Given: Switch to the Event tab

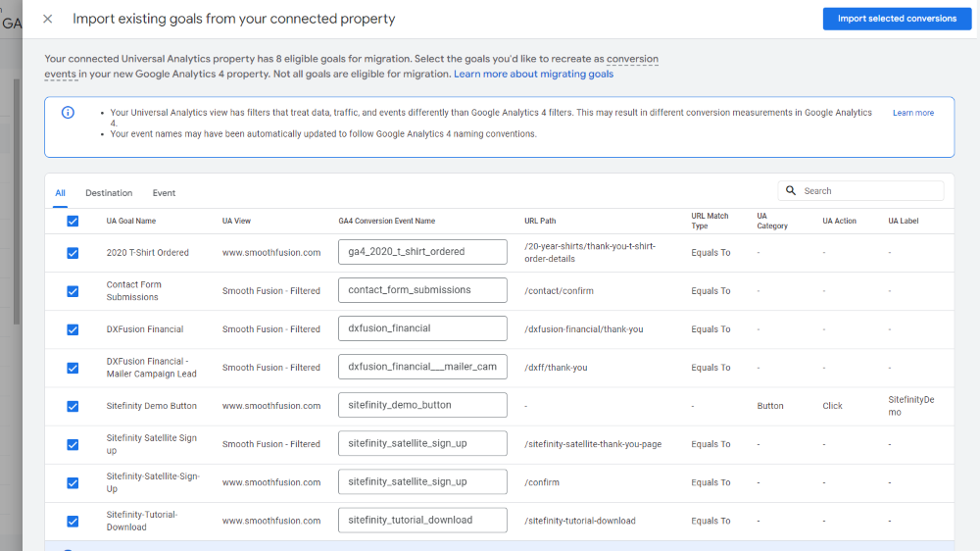Looking at the screenshot, I should click(x=164, y=192).
